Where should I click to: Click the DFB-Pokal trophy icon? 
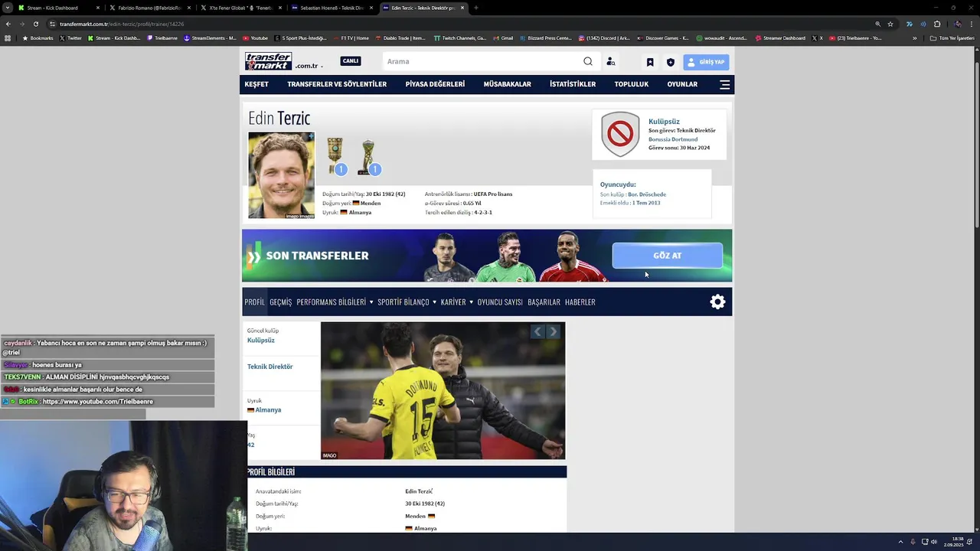pos(335,155)
